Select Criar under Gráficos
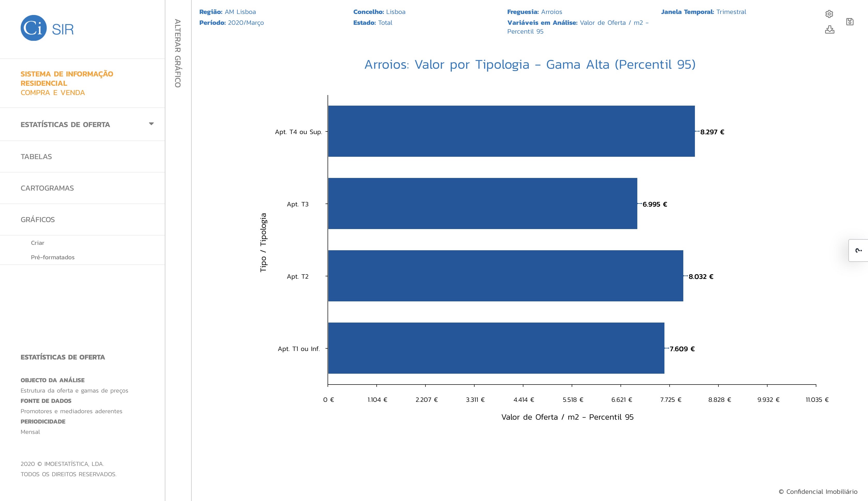The width and height of the screenshot is (868, 501). click(x=37, y=243)
